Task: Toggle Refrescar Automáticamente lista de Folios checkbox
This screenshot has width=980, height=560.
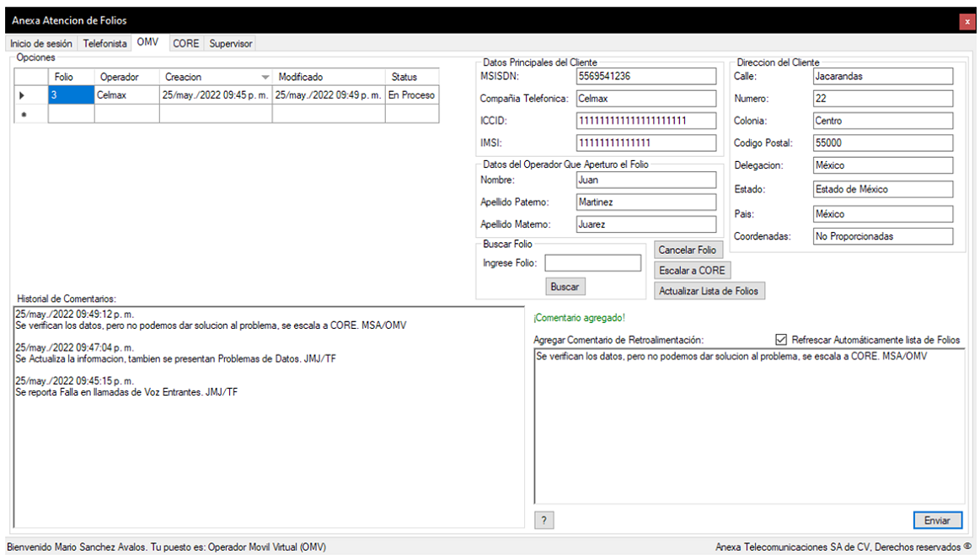Action: pos(780,340)
